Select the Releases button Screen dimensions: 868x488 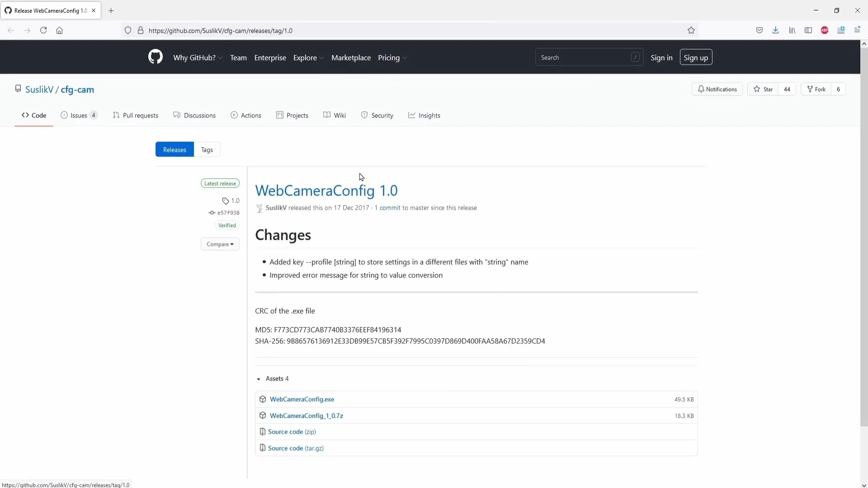(x=175, y=150)
